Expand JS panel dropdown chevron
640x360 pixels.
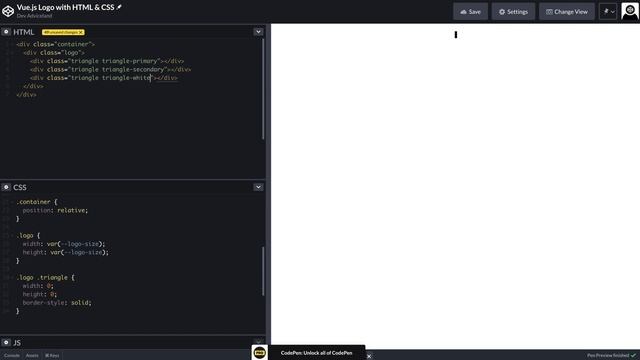pos(258,342)
